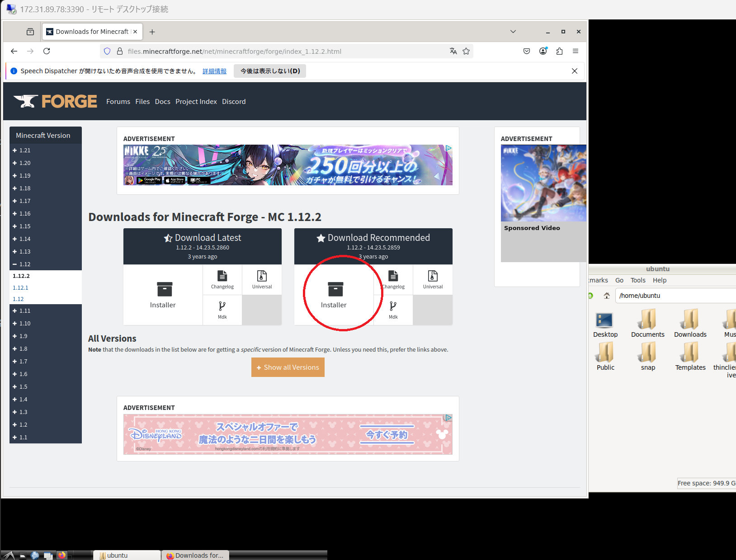Open the Public folder in file manager
Screen dimensions: 736x560
point(605,356)
